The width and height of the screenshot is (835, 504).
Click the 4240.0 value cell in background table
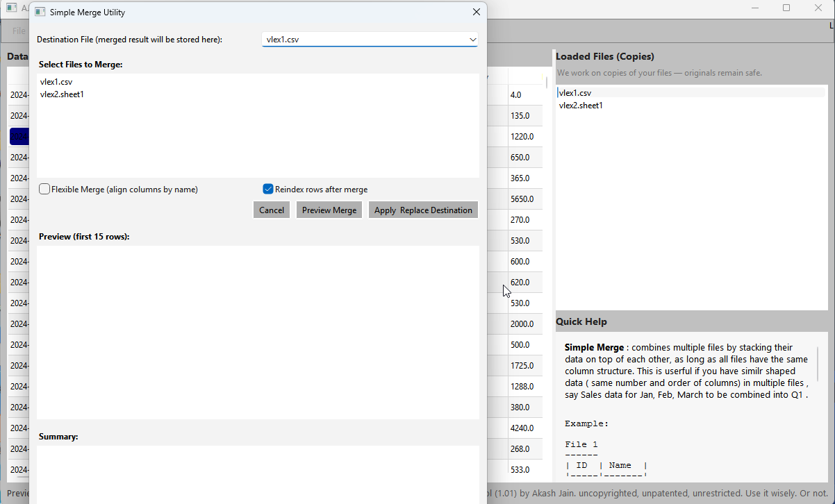click(522, 428)
